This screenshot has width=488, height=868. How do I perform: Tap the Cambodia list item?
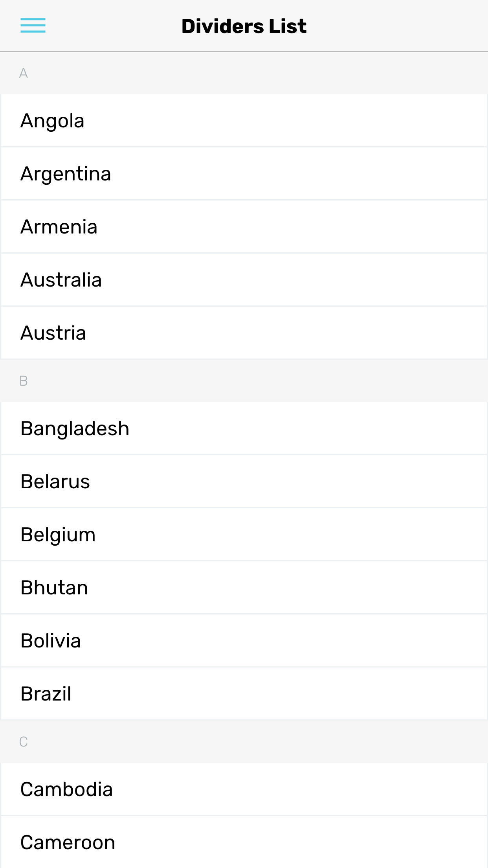(x=244, y=789)
